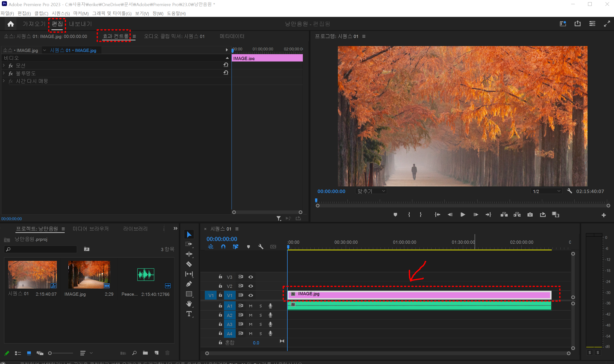
Task: Hide track V1 with eye icon
Action: coord(250,295)
